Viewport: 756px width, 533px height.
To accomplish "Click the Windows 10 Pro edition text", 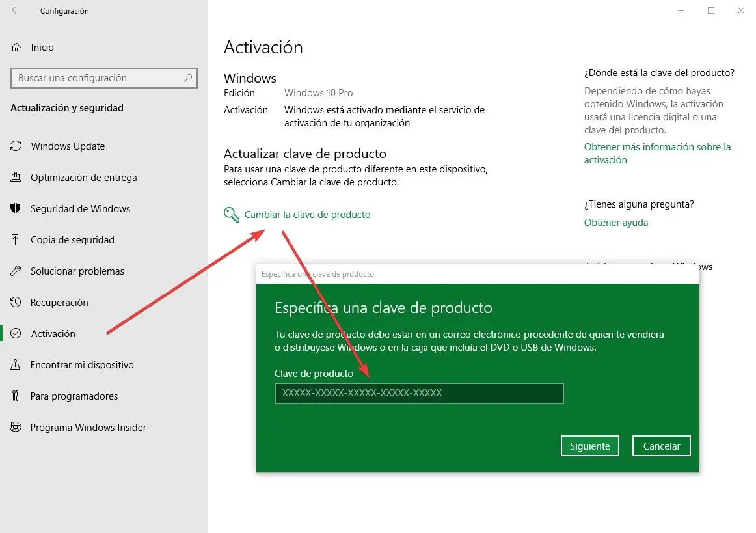I will tap(318, 92).
